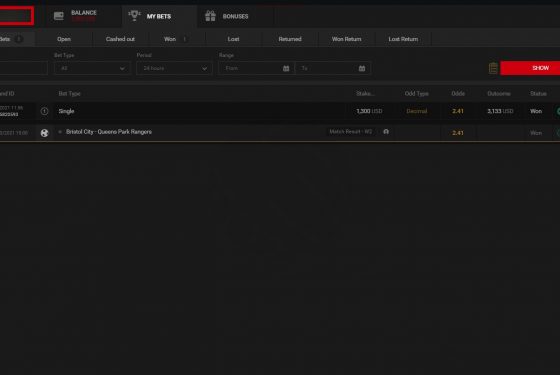Open the From date calendar icon
The height and width of the screenshot is (375, 560).
[x=286, y=68]
